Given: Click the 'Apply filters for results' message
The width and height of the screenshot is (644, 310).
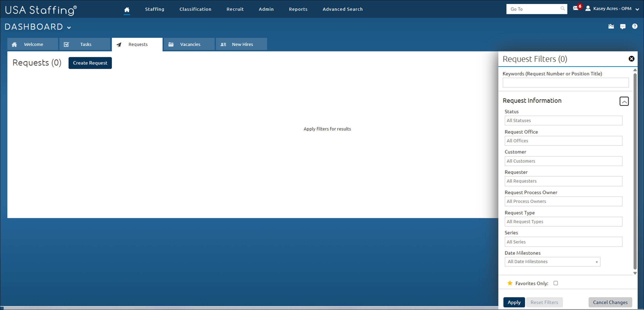Looking at the screenshot, I should pos(327,129).
